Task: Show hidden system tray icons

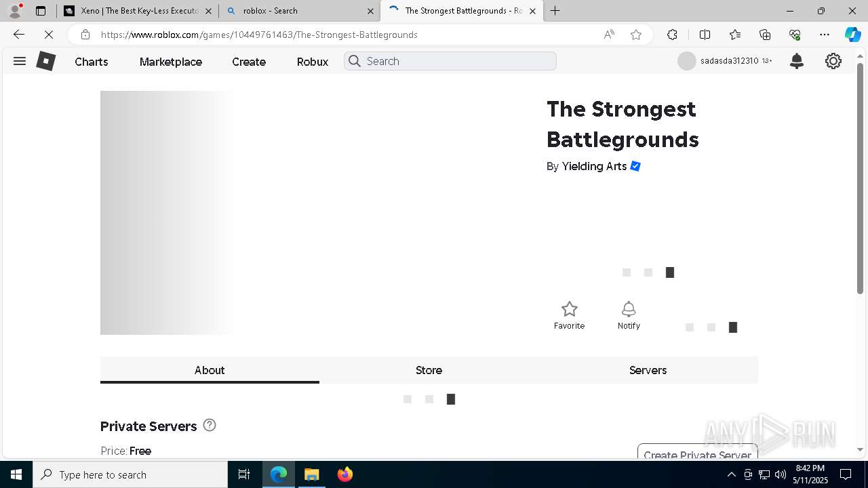Action: 731,474
